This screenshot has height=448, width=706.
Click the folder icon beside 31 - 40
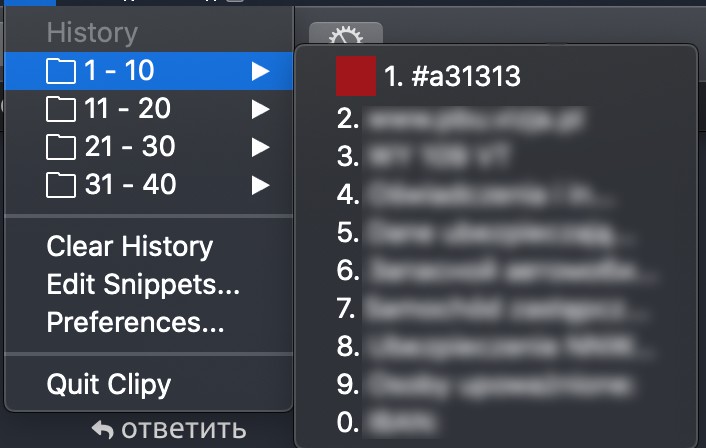coord(60,185)
